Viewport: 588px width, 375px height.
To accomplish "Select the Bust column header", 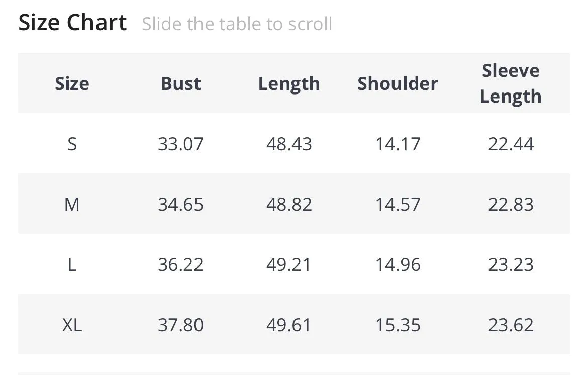I will [x=181, y=83].
